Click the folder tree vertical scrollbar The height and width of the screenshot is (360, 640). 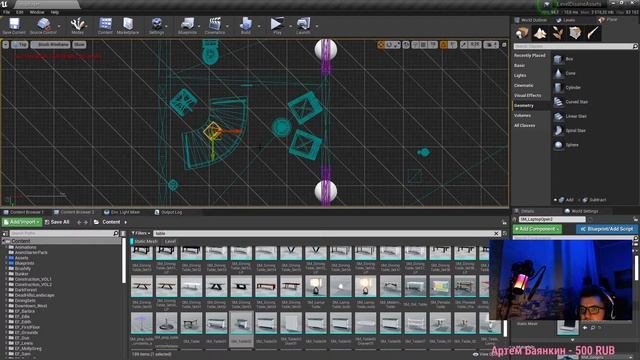123,261
